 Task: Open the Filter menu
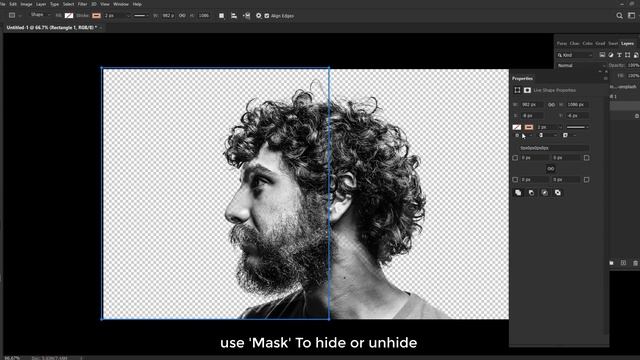(x=82, y=4)
